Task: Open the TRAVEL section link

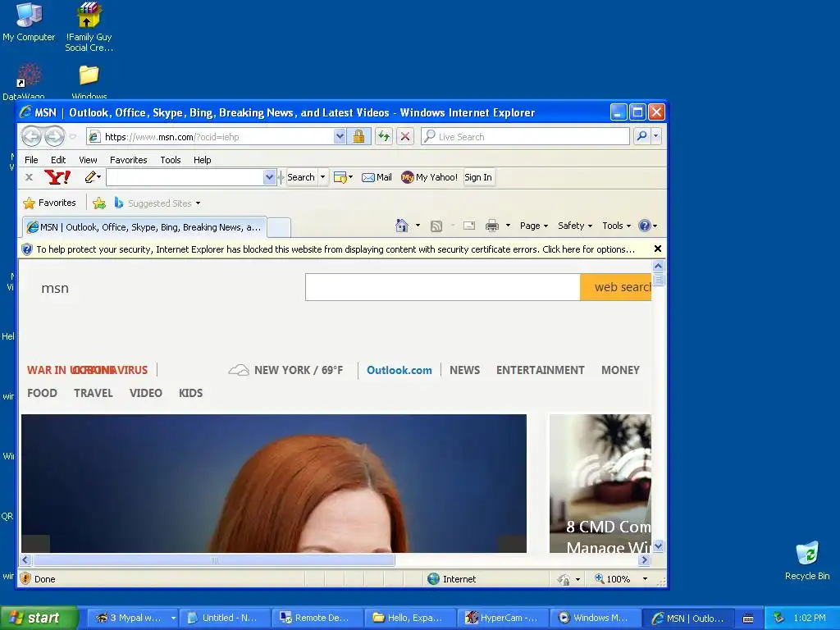Action: coord(94,393)
